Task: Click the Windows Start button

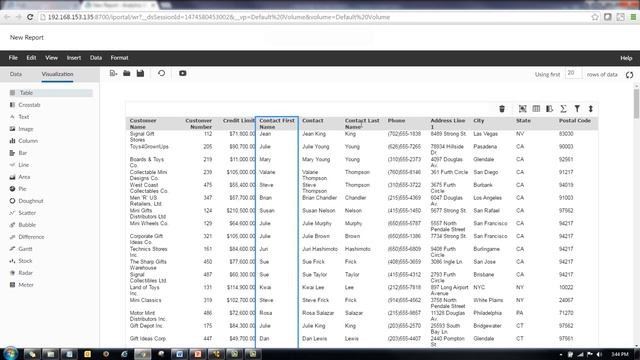Action: pyautogui.click(x=10, y=353)
